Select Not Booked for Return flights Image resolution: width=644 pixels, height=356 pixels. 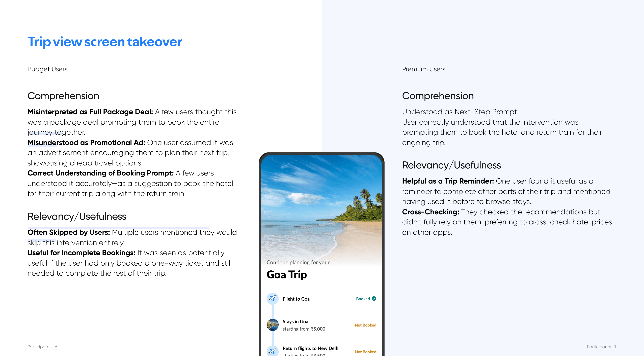pos(365,352)
